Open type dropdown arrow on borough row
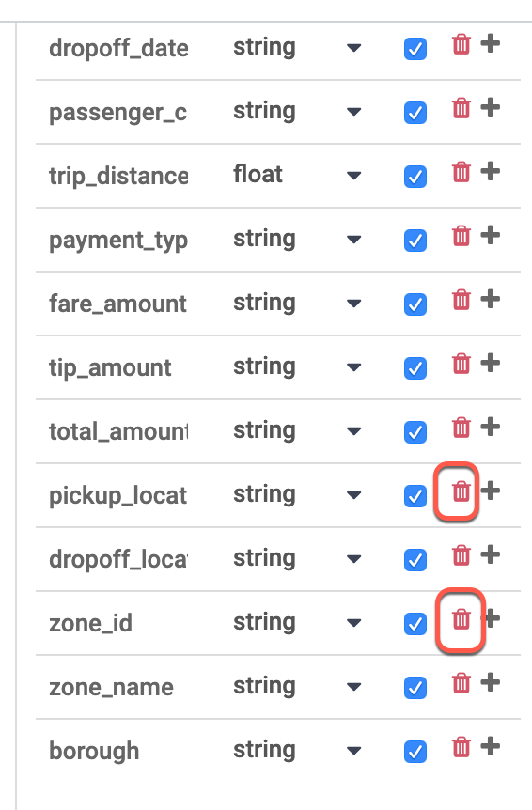This screenshot has width=532, height=810. point(353,751)
